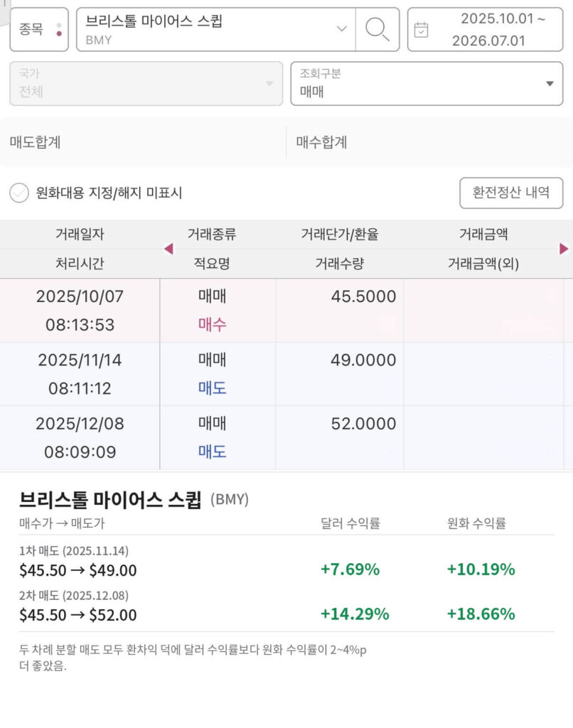Click the 처리시간 column header

[x=80, y=264]
